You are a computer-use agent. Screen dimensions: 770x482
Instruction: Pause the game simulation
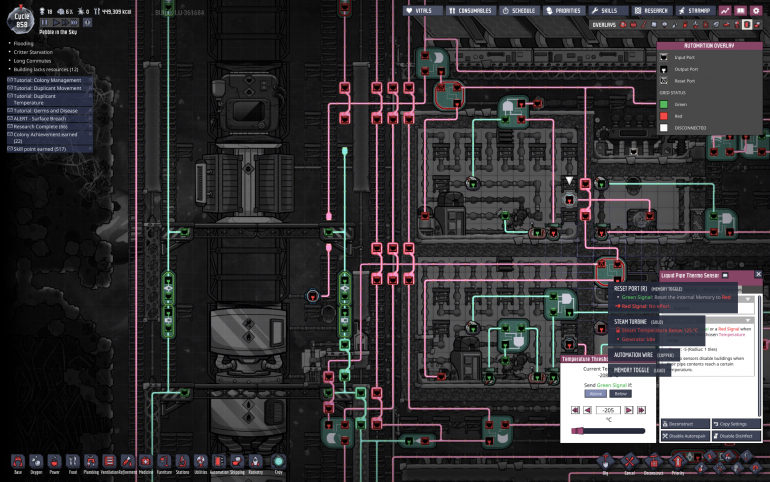tap(45, 23)
